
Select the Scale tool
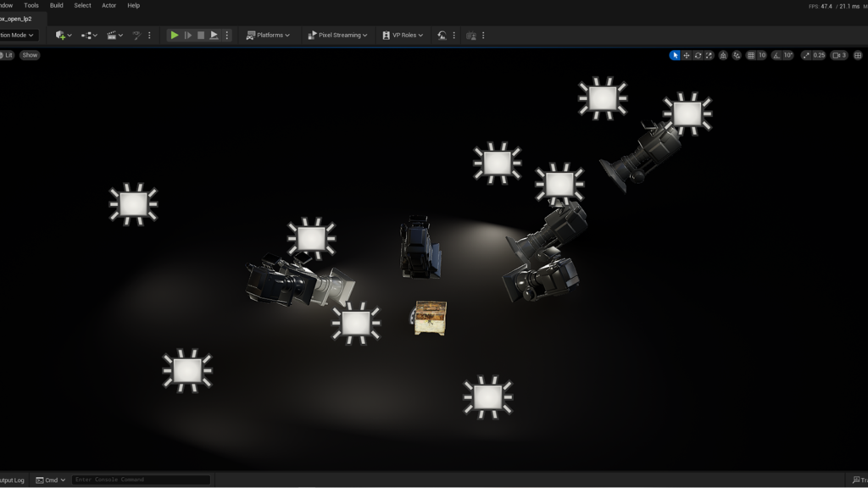709,55
